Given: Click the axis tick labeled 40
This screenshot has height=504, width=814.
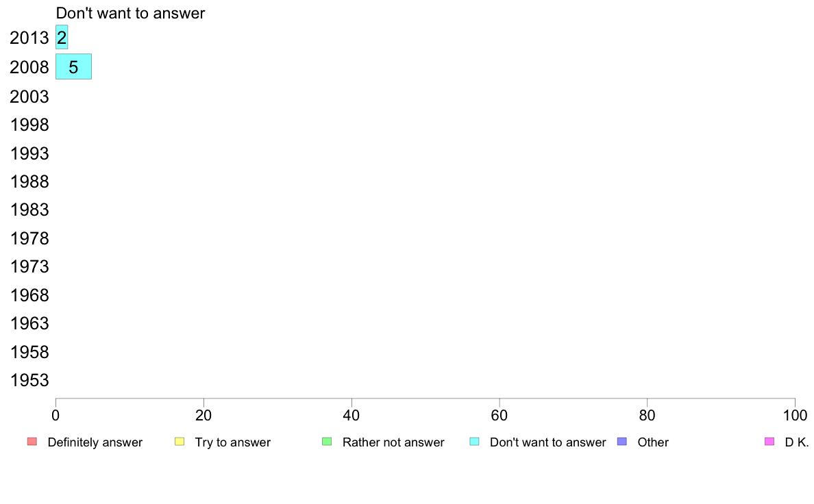Looking at the screenshot, I should (351, 415).
